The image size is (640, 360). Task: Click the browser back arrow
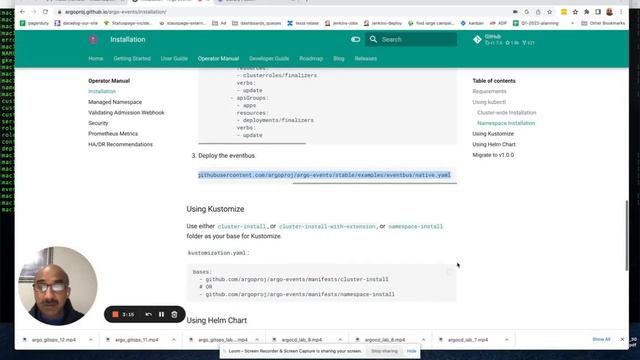coord(22,12)
